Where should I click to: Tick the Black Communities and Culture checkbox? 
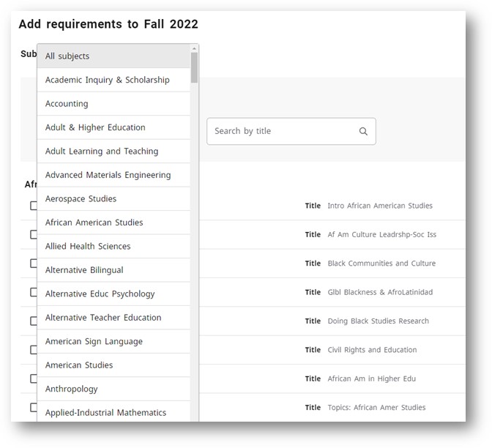(x=34, y=264)
